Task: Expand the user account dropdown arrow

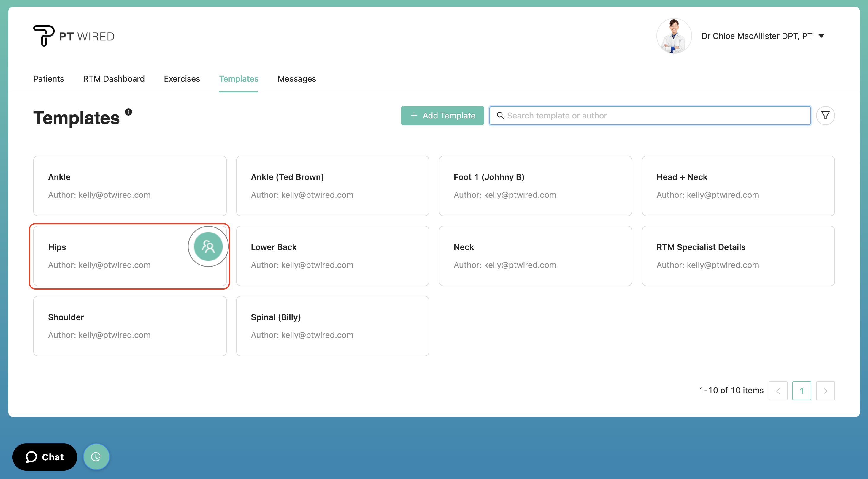Action: pos(821,36)
